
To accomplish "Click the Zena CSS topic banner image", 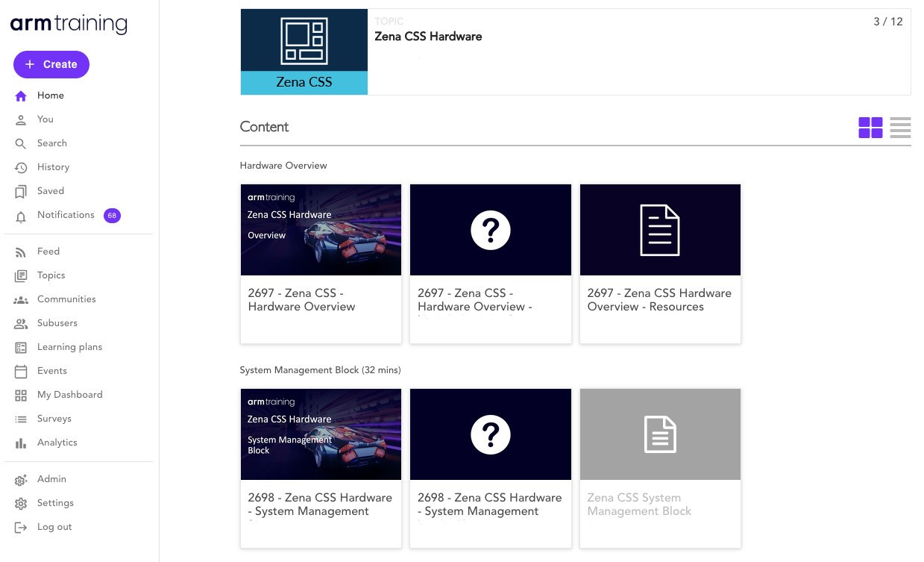I will coord(304,51).
